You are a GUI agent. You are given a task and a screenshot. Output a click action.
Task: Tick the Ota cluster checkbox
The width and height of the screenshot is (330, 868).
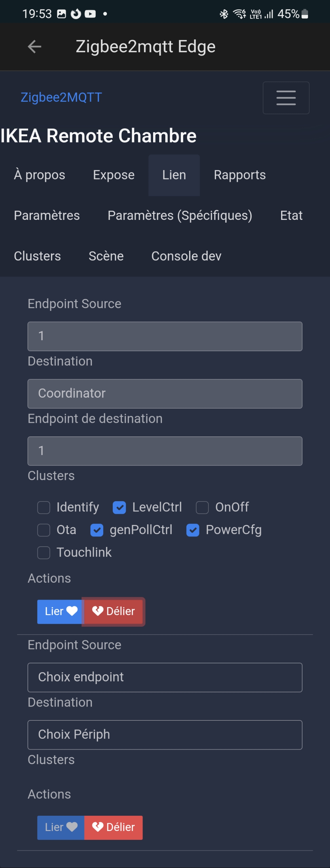coord(44,530)
